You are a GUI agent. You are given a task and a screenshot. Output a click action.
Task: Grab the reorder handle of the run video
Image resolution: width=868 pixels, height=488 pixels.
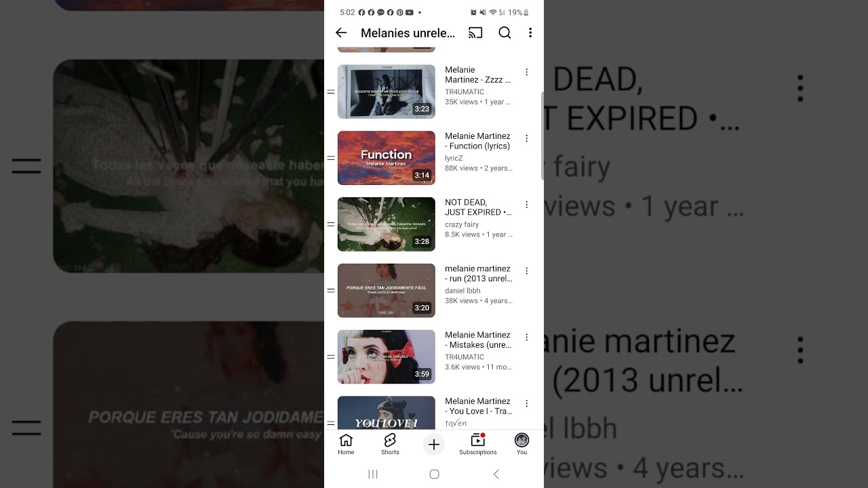(331, 291)
